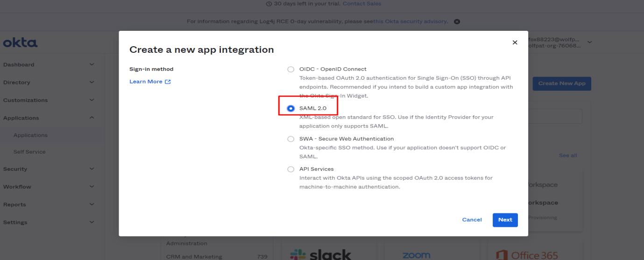The image size is (644, 260).
Task: Select the CRM and Marketing category
Action: point(194,257)
